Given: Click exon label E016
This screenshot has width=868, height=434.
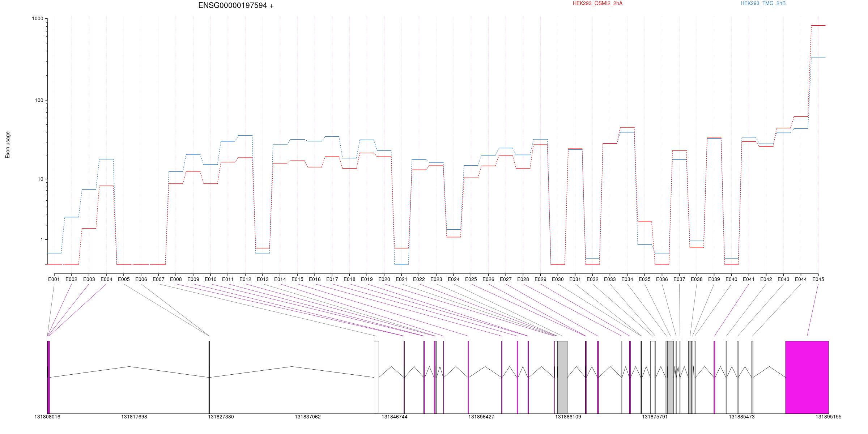Looking at the screenshot, I should pos(315,279).
